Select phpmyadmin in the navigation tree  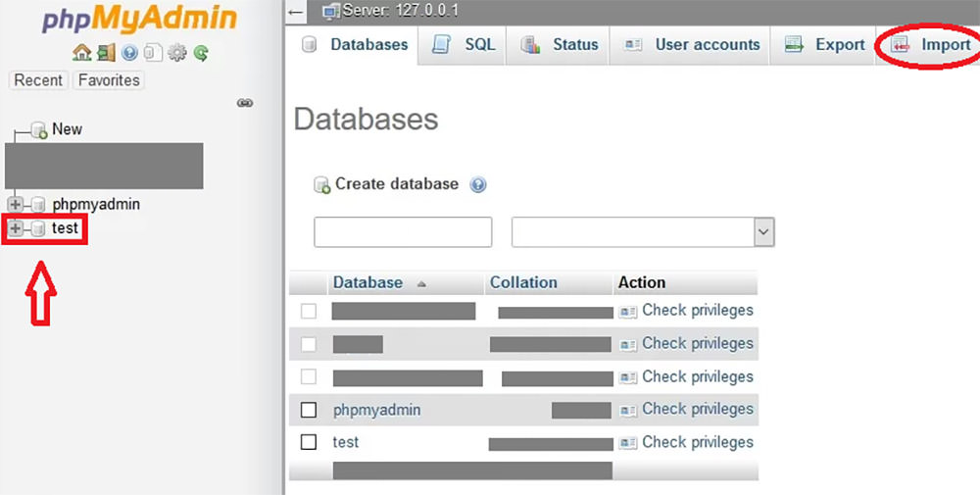[x=96, y=205]
